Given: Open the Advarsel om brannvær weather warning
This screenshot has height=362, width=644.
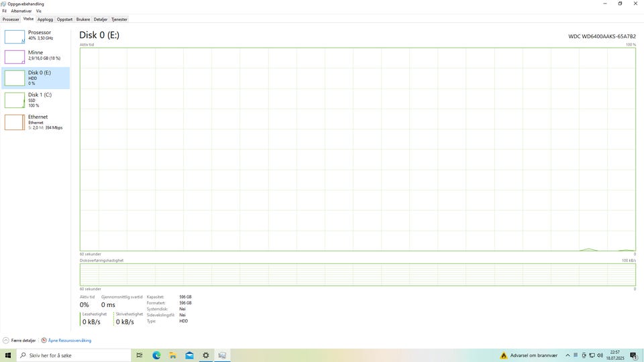Looking at the screenshot, I should coord(529,355).
